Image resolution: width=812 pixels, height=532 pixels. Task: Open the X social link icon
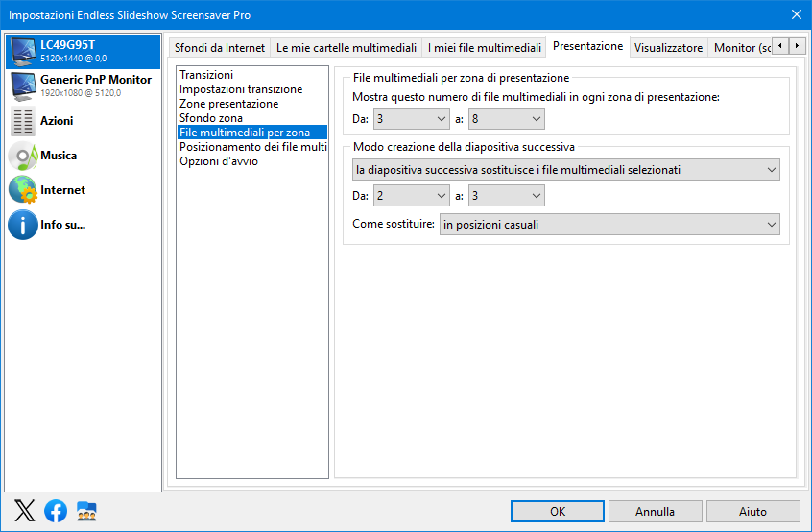point(24,511)
